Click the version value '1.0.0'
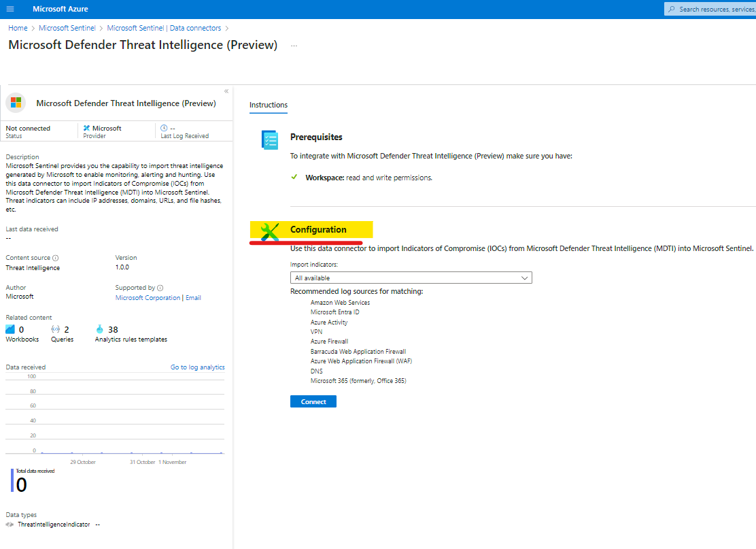756x549 pixels. click(122, 267)
